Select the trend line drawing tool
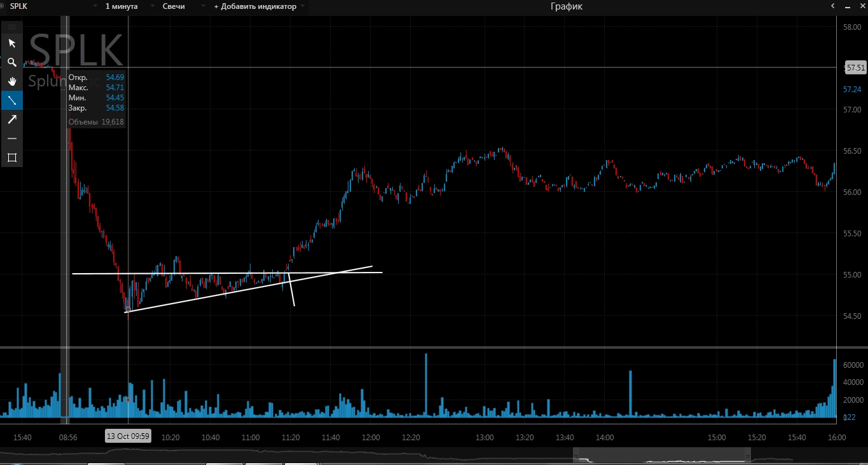The height and width of the screenshot is (465, 868). [x=11, y=100]
